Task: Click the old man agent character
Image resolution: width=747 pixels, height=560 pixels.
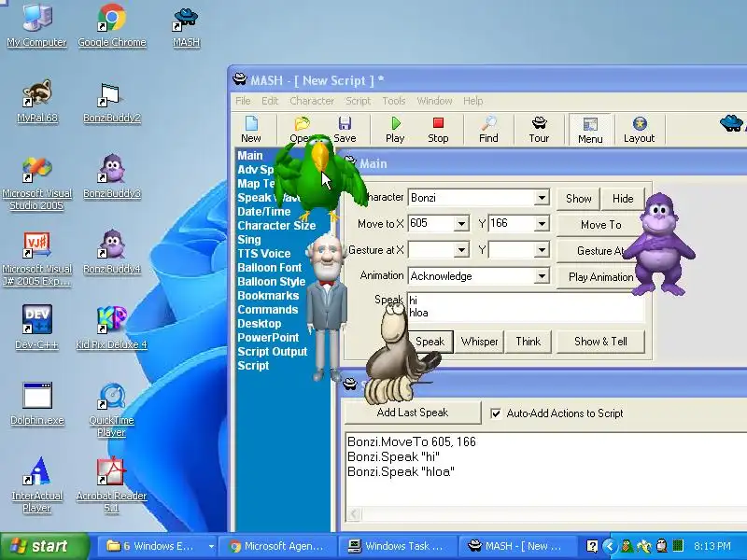Action: [x=327, y=305]
